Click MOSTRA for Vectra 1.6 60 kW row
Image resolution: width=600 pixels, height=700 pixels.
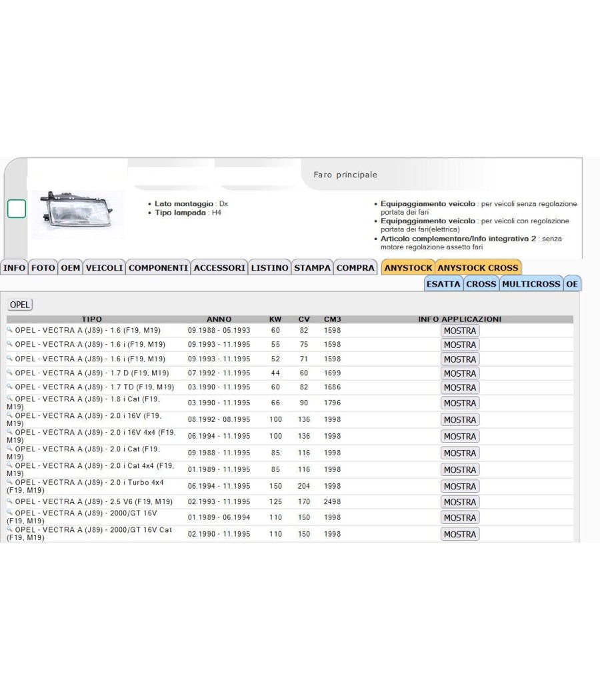[x=460, y=331]
